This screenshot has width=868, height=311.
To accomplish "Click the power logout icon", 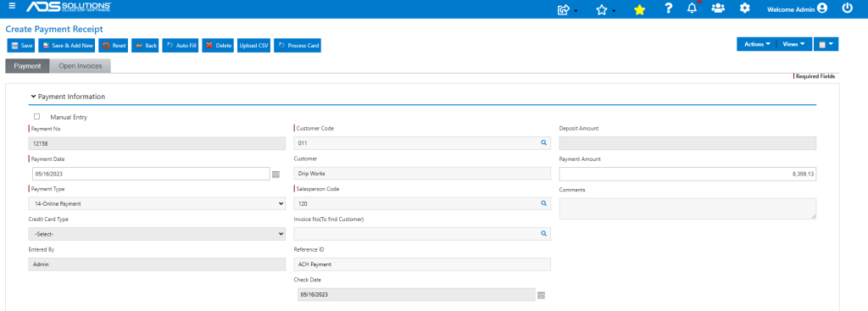I will pyautogui.click(x=847, y=8).
